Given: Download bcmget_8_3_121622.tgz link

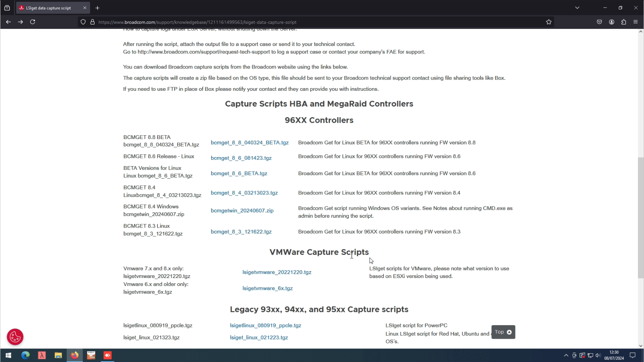Looking at the screenshot, I should [x=241, y=232].
